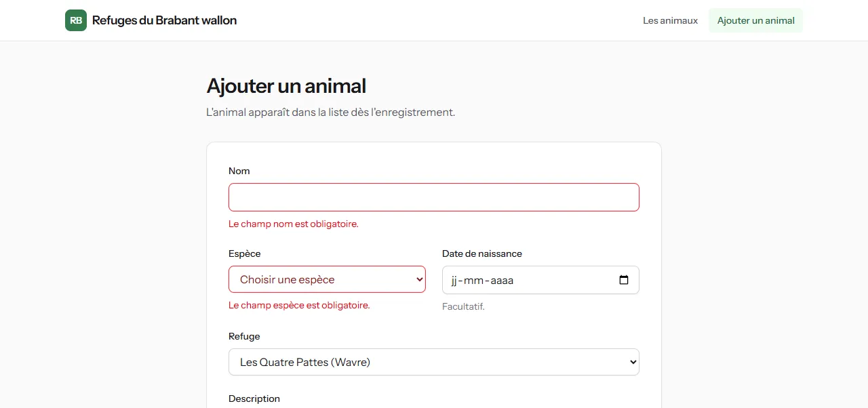Click the 'Facultatif.' hint text

[463, 306]
